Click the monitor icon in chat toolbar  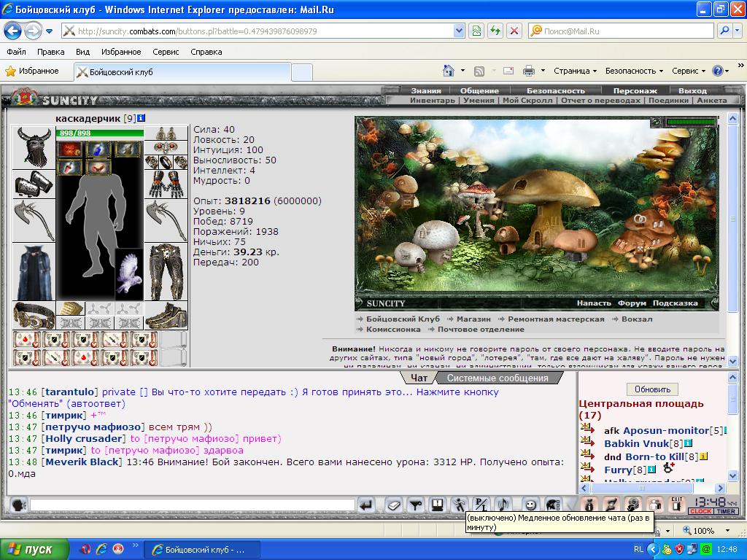[x=438, y=505]
